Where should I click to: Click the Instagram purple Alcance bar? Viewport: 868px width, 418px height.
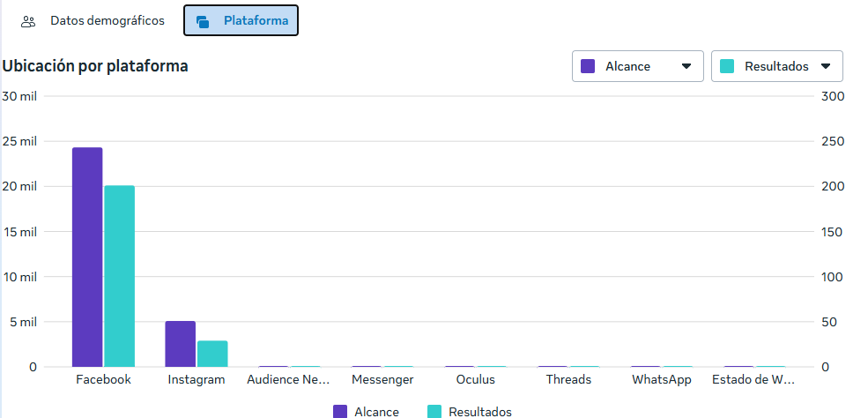[x=180, y=343]
